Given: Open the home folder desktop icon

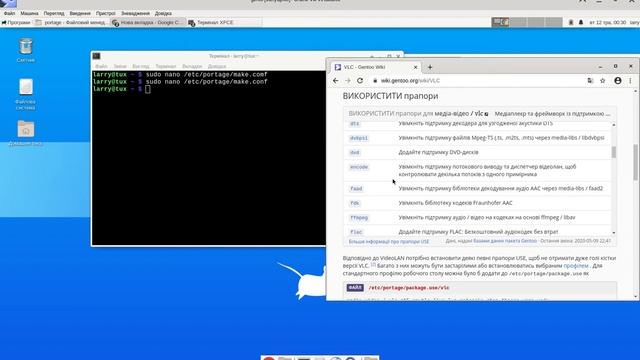Looking at the screenshot, I should pyautogui.click(x=26, y=133).
